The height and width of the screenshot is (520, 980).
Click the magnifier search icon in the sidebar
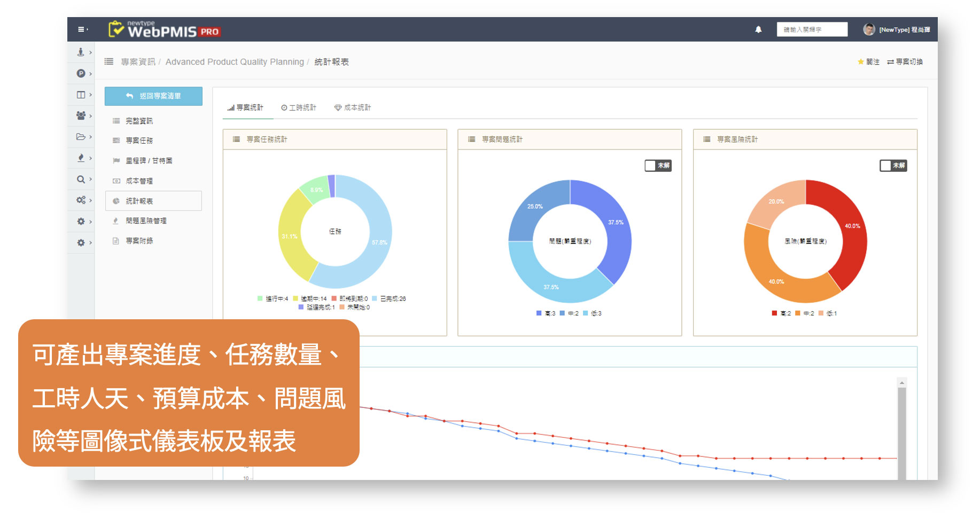click(x=81, y=179)
